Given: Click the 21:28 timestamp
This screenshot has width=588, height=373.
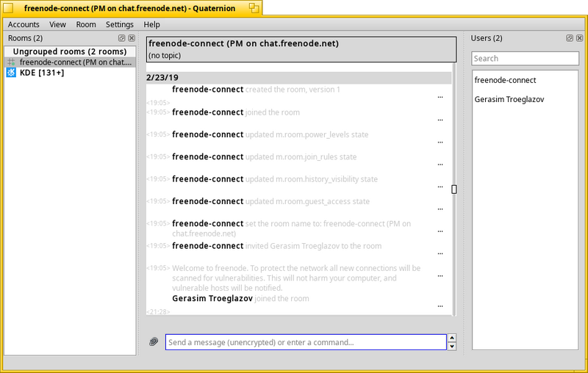Looking at the screenshot, I should tap(158, 311).
